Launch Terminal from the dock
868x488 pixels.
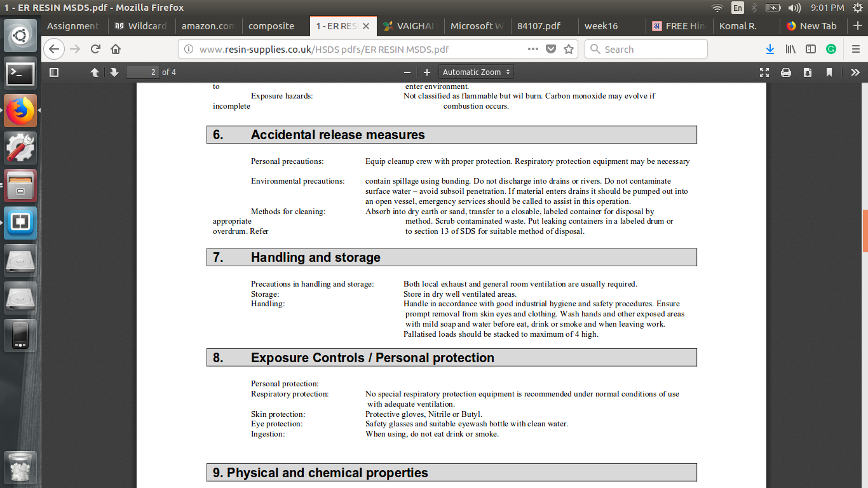click(x=20, y=74)
